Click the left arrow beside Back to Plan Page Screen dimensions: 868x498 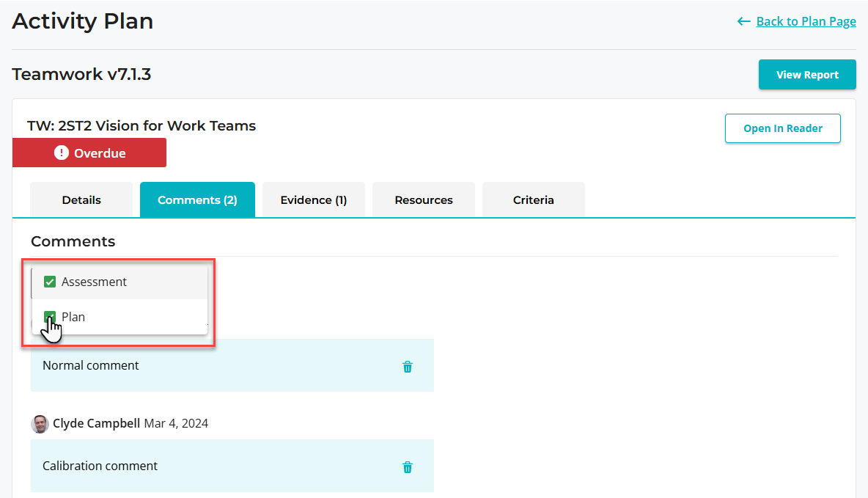point(743,21)
